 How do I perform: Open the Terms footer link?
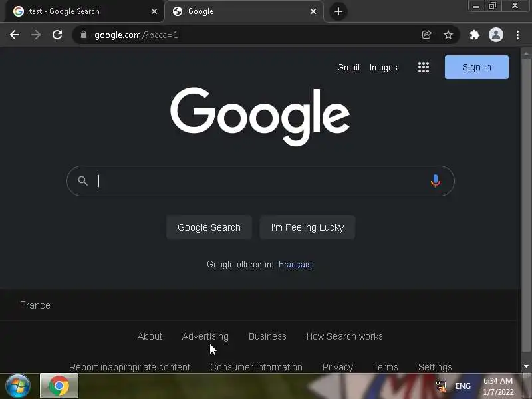pos(386,367)
